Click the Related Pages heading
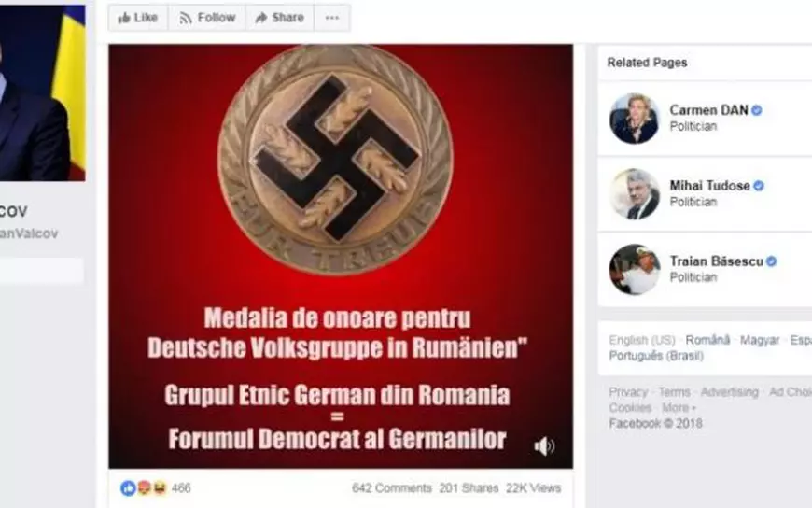 click(x=647, y=63)
